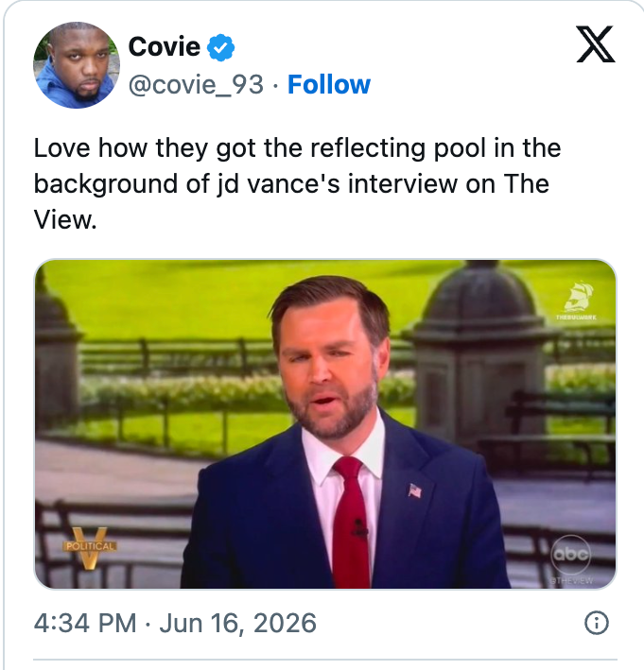This screenshot has height=670, width=644.
Task: Click the lavalier microphone on the tie
Action: [360, 527]
